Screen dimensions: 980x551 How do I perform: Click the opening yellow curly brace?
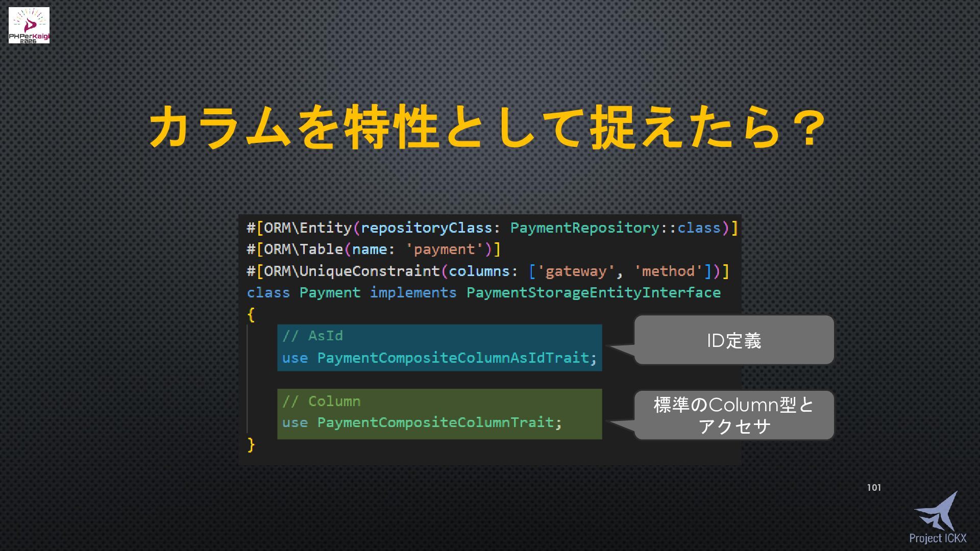pos(251,314)
